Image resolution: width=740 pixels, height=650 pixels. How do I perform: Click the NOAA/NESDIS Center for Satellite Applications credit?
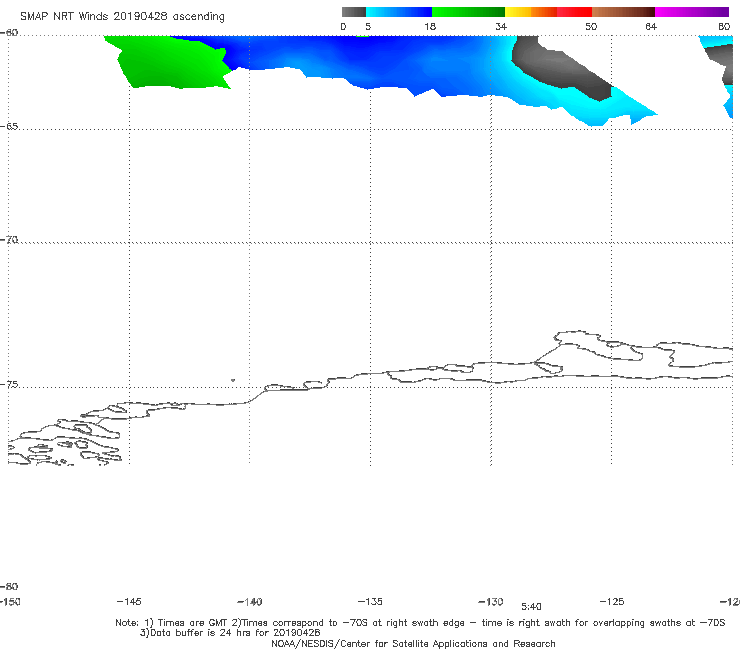(413, 644)
